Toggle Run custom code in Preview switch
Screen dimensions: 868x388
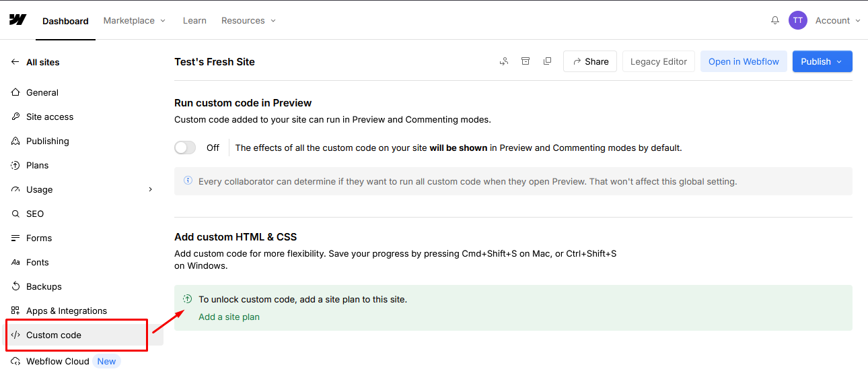click(x=185, y=148)
